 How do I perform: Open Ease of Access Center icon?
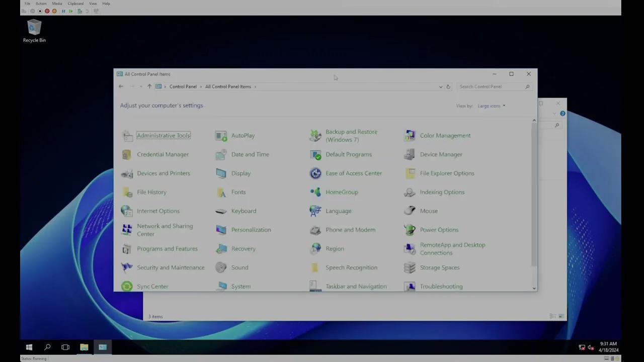click(x=315, y=173)
